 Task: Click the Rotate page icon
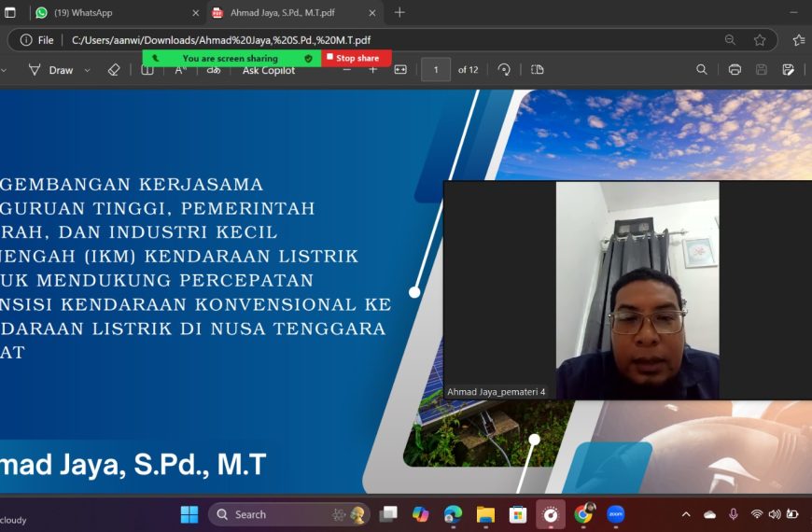coord(504,69)
